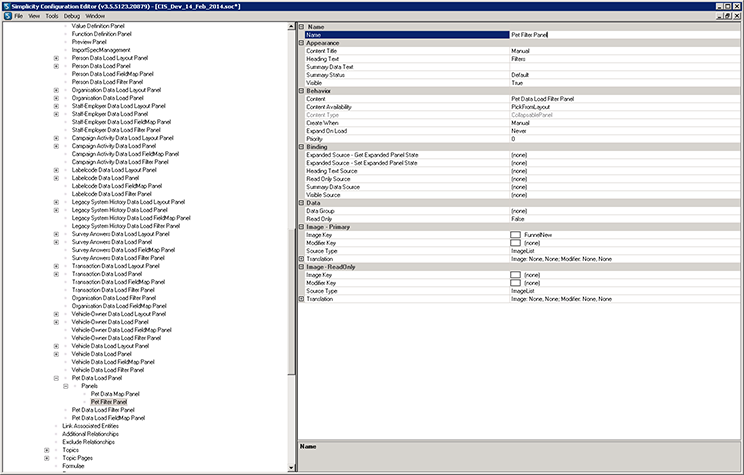Open the Window menu
This screenshot has height=475, width=744.
pos(95,16)
